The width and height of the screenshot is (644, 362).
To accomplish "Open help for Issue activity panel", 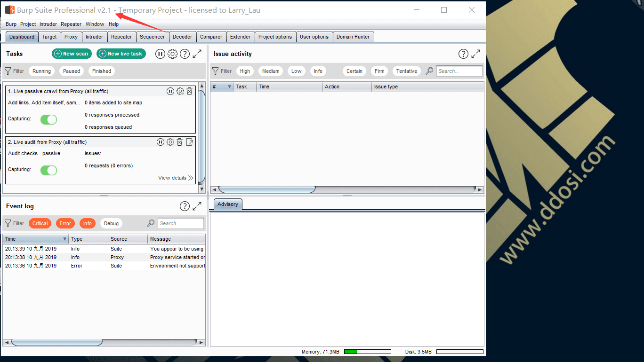I will pyautogui.click(x=463, y=54).
